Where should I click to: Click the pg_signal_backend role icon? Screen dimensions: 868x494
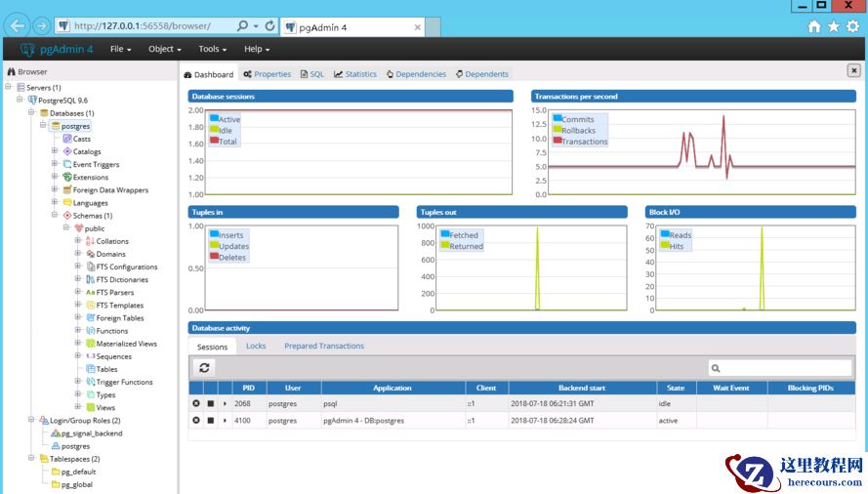tap(56, 433)
